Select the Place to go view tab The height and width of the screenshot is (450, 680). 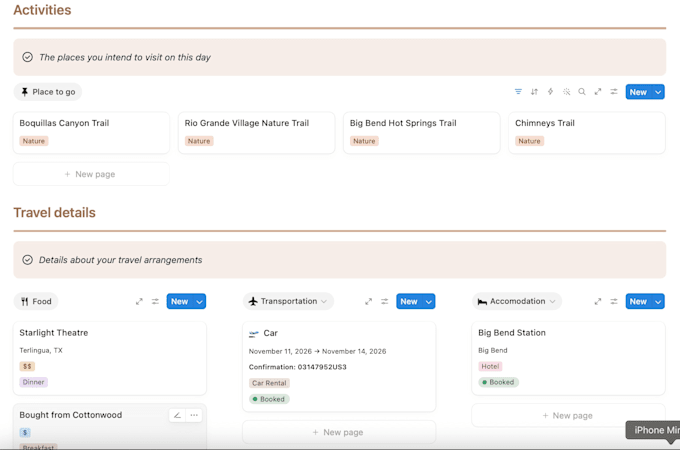point(48,92)
